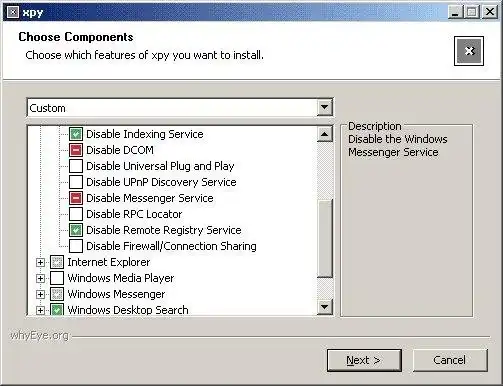This screenshot has width=503, height=386.
Task: Select Disable RPC Locator label
Action: point(134,214)
